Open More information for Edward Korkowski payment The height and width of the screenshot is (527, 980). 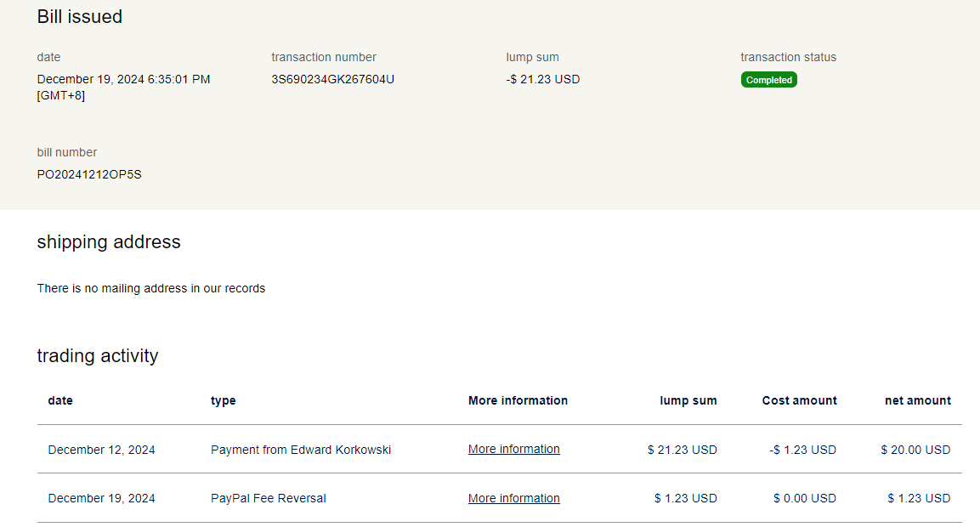(x=513, y=449)
